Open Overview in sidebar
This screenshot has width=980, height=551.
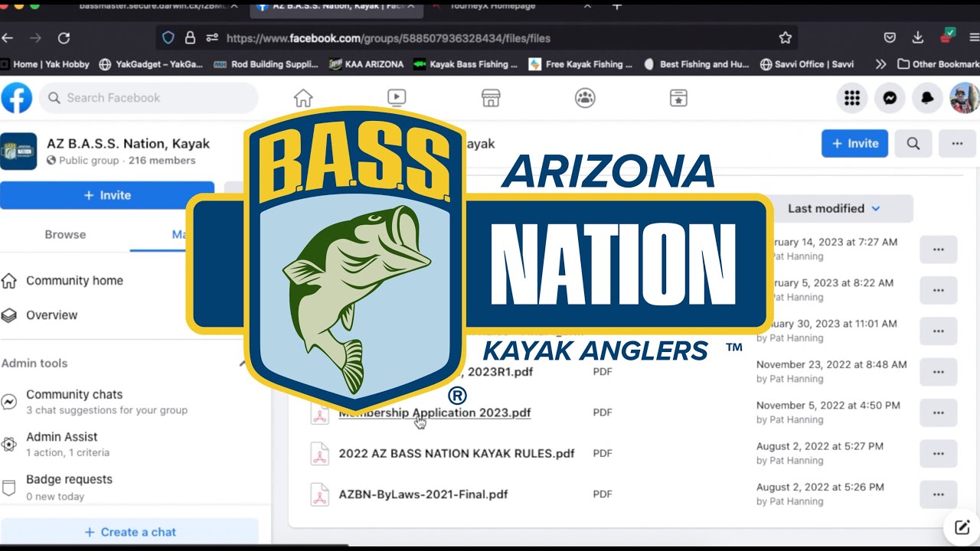point(51,315)
